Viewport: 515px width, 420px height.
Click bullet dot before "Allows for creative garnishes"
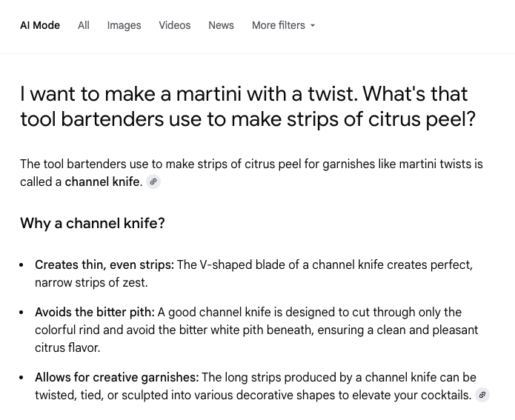click(24, 378)
